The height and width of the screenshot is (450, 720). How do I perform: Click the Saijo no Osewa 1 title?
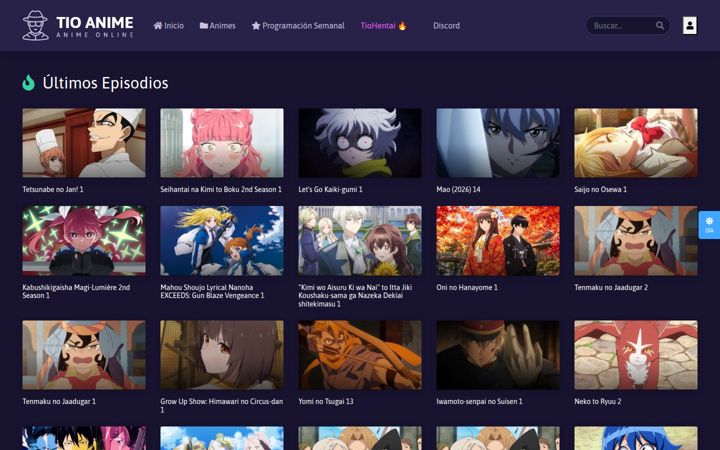pos(600,189)
